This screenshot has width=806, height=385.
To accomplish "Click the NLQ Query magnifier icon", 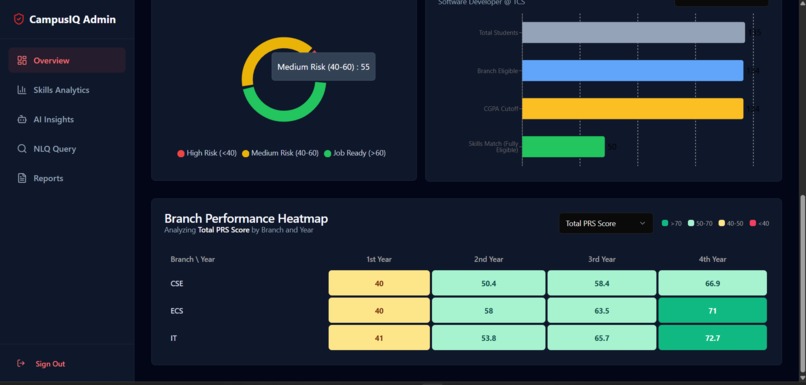I will pyautogui.click(x=22, y=149).
